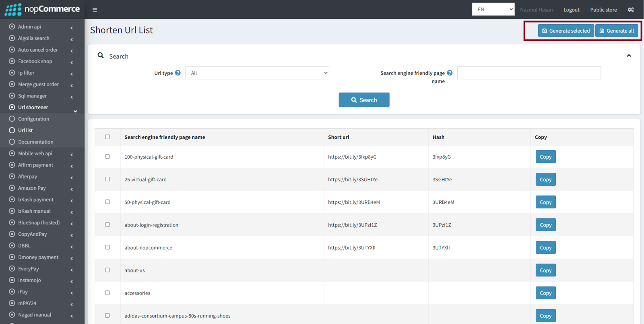Select the accessories row checkbox
The image size is (644, 324).
click(107, 293)
